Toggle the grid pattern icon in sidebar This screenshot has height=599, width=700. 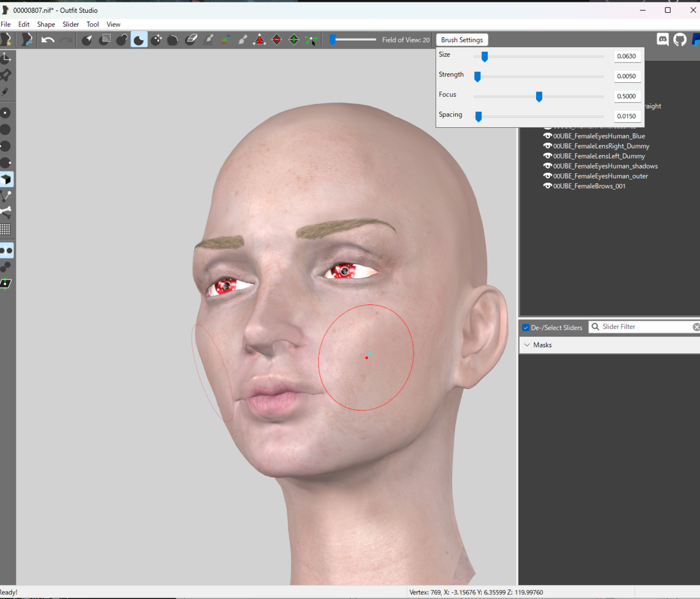pyautogui.click(x=6, y=229)
